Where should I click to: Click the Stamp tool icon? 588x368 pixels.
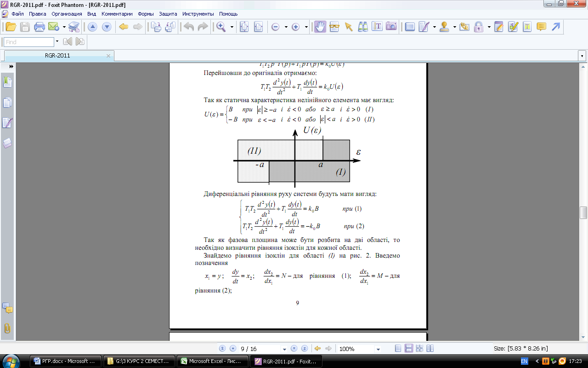click(444, 27)
